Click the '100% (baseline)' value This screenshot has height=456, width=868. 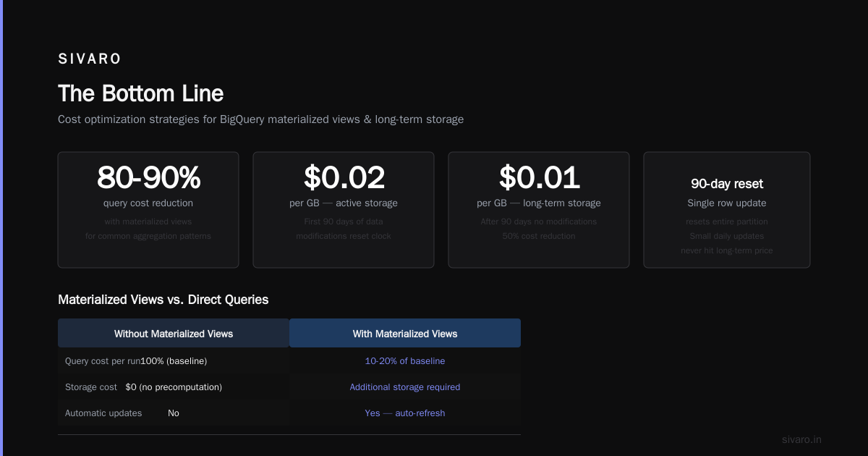coord(174,360)
